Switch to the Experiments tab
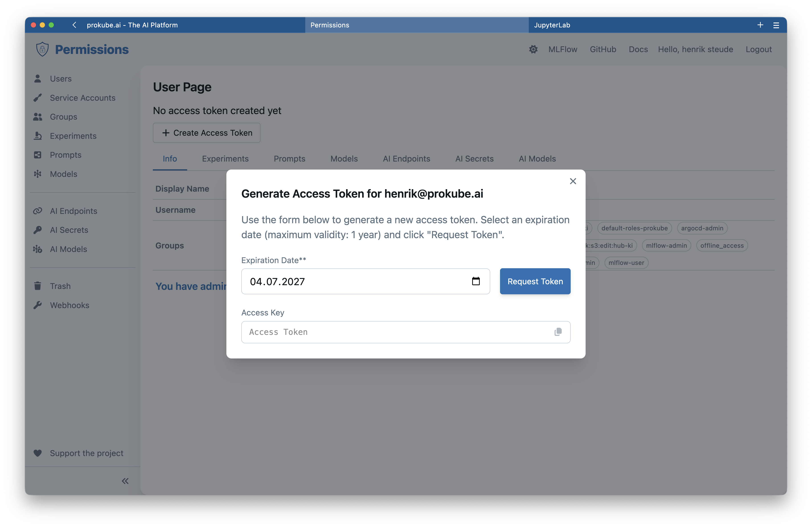Image resolution: width=812 pixels, height=528 pixels. click(225, 159)
